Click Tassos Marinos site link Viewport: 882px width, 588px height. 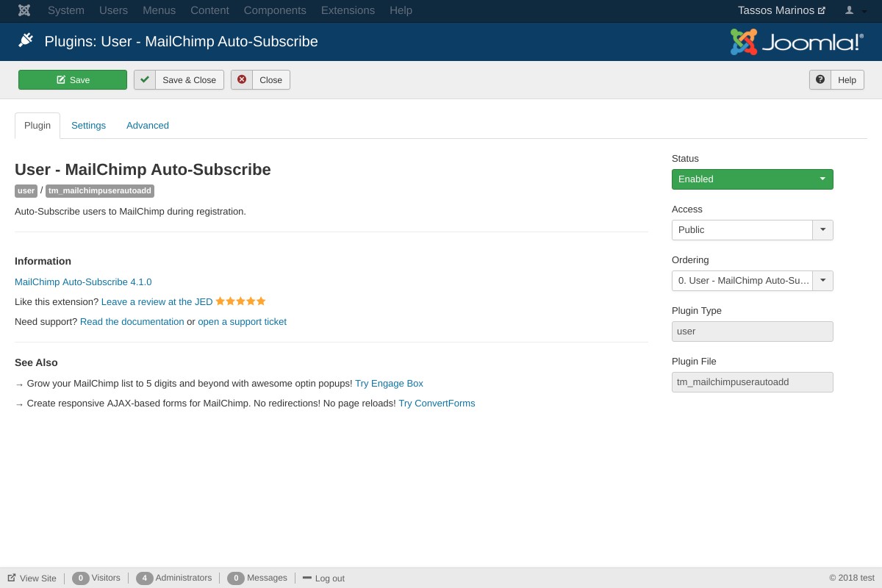(x=781, y=10)
